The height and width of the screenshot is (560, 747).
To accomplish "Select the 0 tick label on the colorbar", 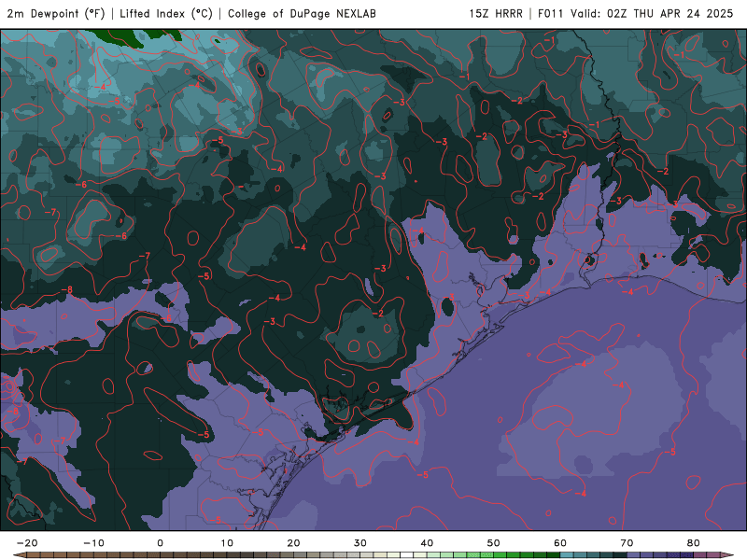I will pos(160,543).
